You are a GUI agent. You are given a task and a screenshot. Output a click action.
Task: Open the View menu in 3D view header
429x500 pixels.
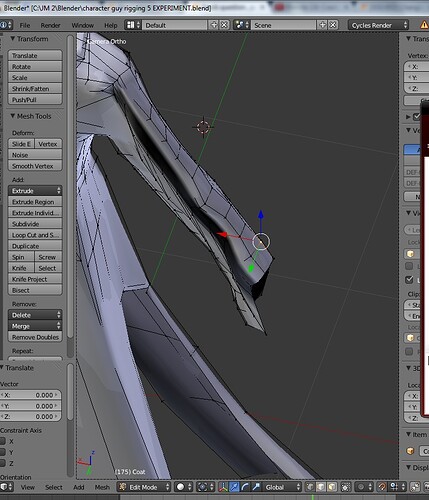click(28, 487)
